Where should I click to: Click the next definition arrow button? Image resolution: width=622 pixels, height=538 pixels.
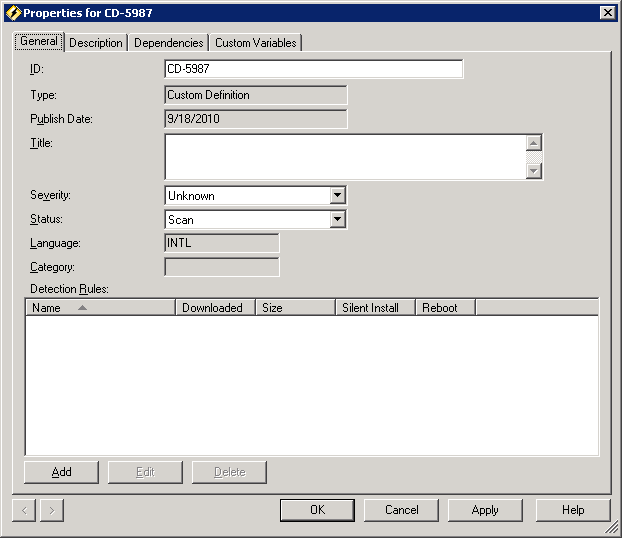coord(52,510)
